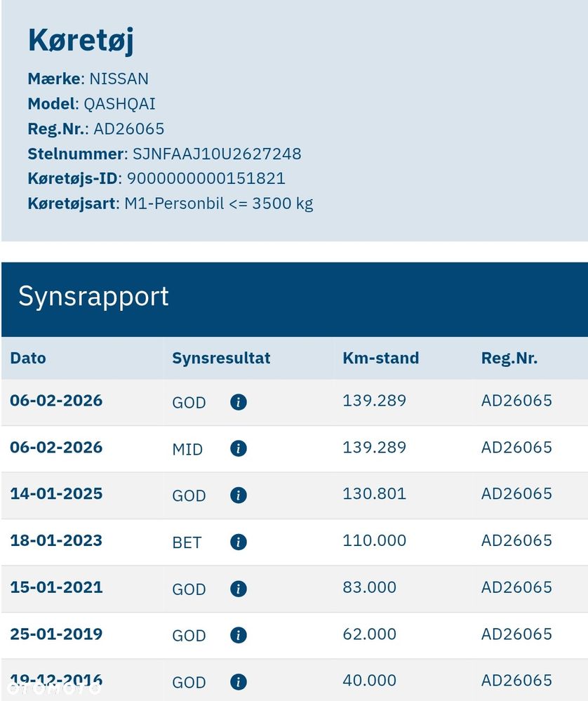Screen dimensions: 588x701
Task: Click info icon beside GOD on first 06-02-2026 row
Action: [239, 402]
